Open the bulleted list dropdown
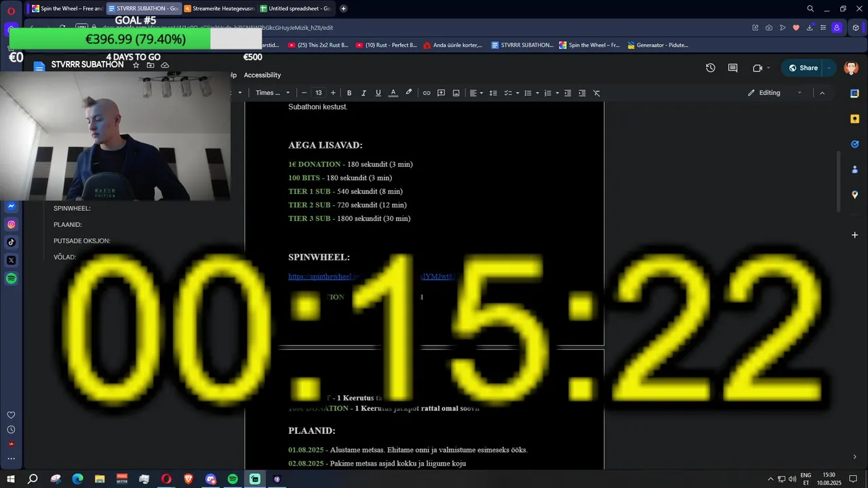Image resolution: width=868 pixels, height=488 pixels. pos(531,93)
